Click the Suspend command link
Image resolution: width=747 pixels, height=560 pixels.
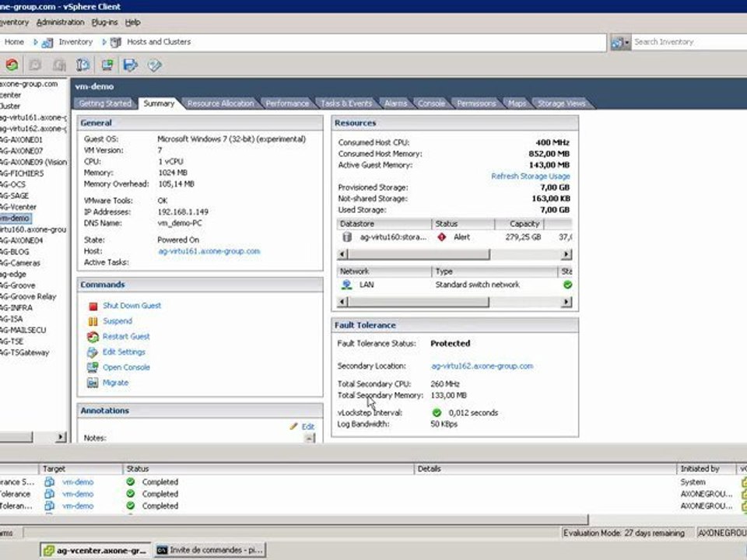117,321
